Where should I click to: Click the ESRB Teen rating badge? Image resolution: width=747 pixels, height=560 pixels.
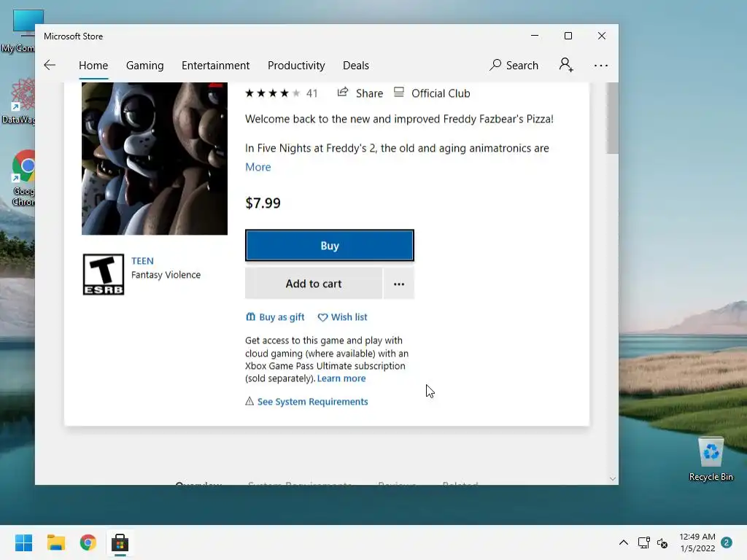(x=104, y=274)
